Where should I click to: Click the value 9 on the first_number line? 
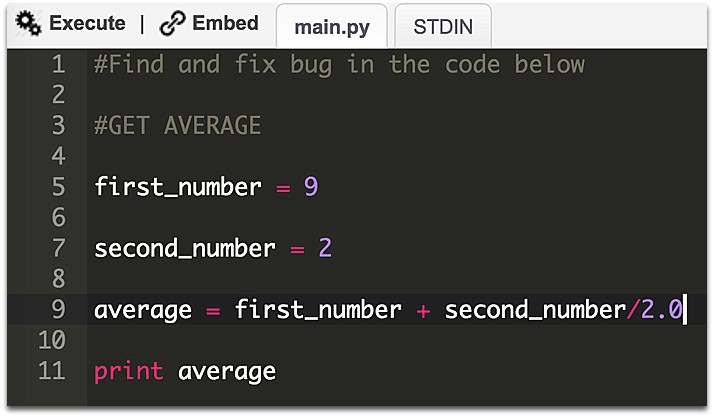(311, 187)
